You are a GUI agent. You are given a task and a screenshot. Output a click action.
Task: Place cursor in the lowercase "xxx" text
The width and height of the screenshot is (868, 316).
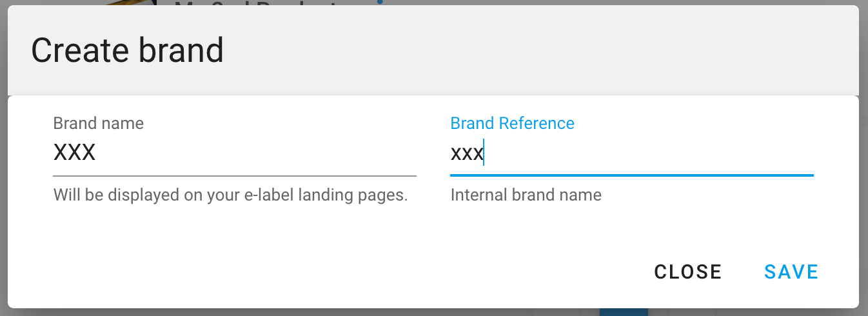tap(466, 153)
